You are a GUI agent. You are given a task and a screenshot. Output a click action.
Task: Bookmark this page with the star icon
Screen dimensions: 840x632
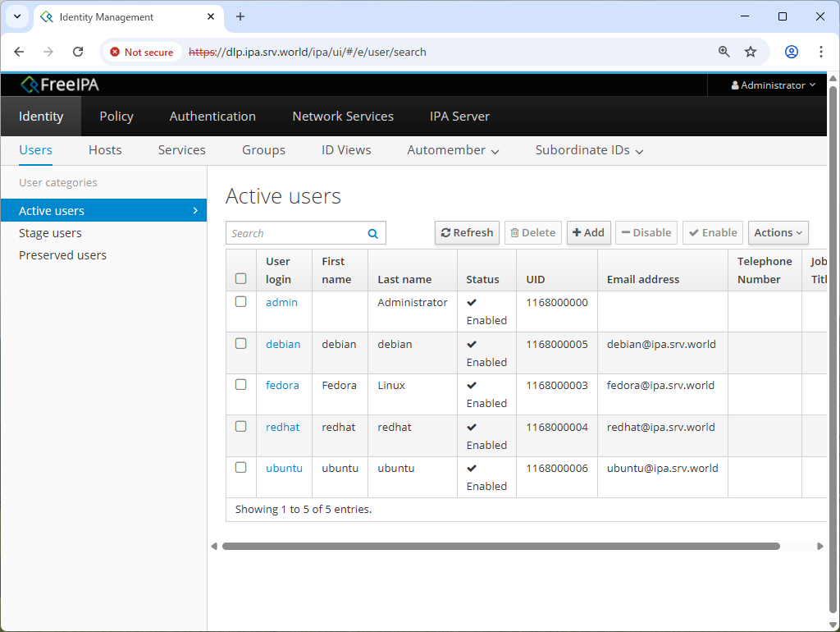751,52
